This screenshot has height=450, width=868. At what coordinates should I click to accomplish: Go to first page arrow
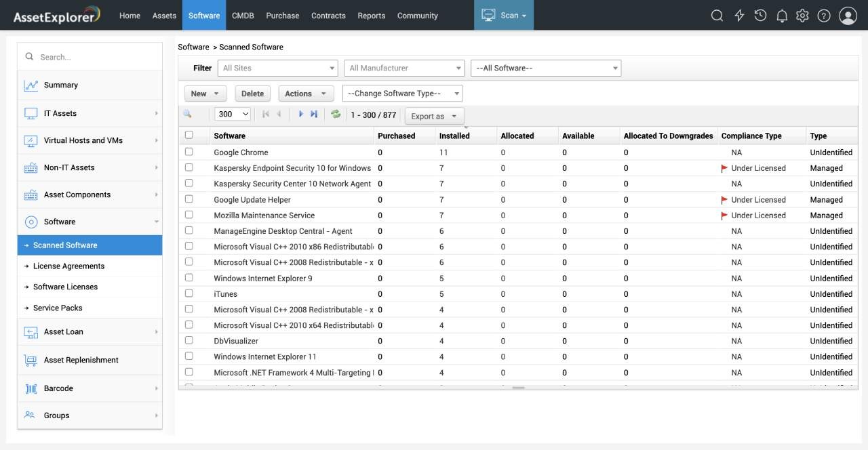[266, 114]
